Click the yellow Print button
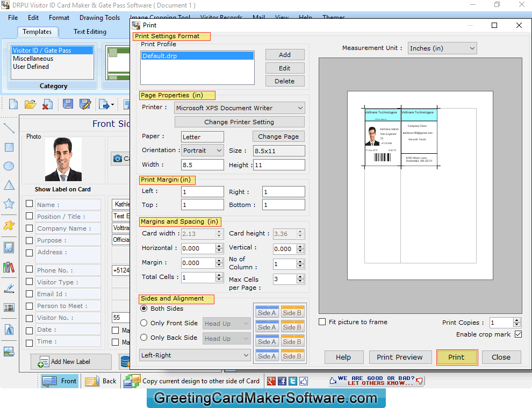Screen dimensions: 532x408 [x=457, y=357]
